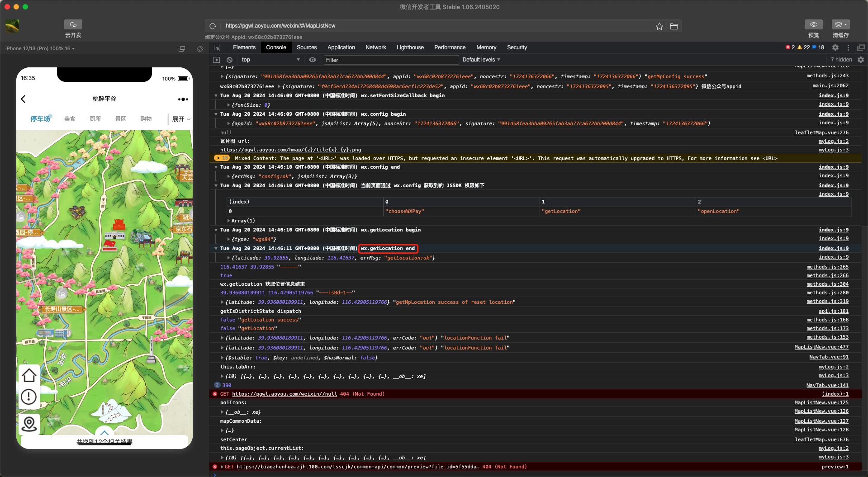Click the 预览 preview eye icon
This screenshot has width=868, height=477.
[813, 24]
